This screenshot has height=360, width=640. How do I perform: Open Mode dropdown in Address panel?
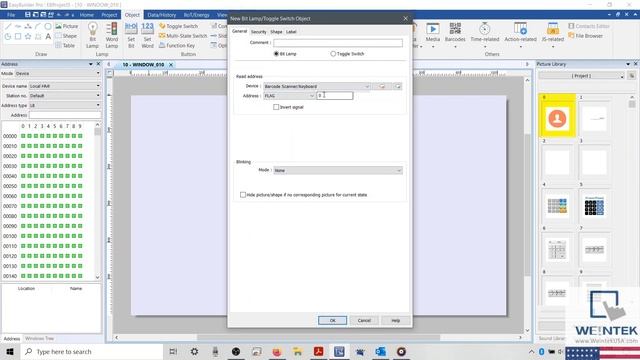[58, 73]
